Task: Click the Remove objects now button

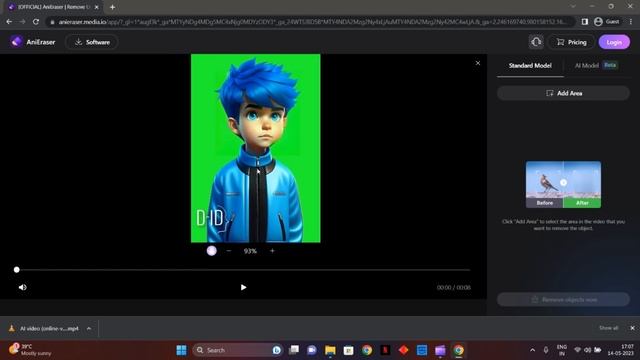Action: tap(563, 300)
